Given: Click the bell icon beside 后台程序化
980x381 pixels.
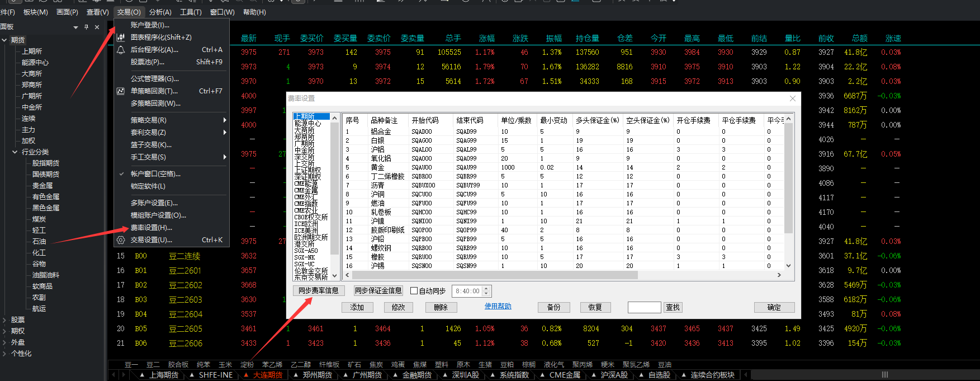Looking at the screenshot, I should pos(120,50).
